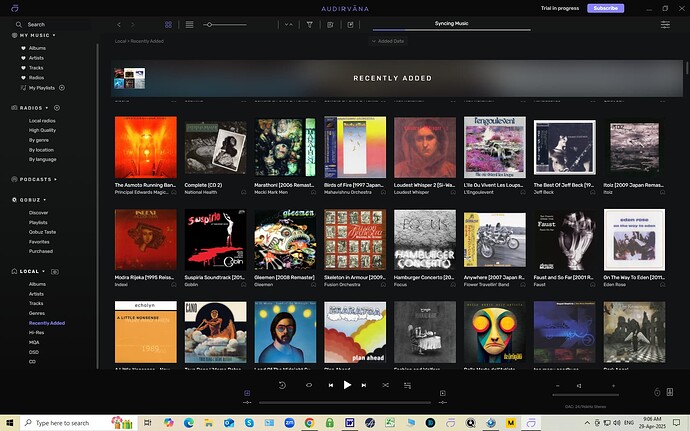Click the speaker mute icon
This screenshot has width=690, height=431.
(579, 386)
